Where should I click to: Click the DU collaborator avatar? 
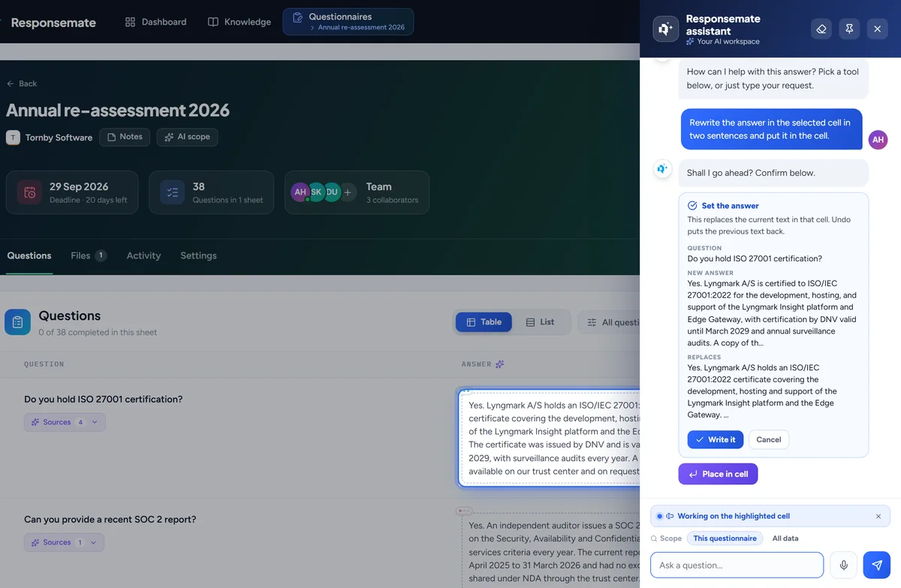click(x=333, y=192)
